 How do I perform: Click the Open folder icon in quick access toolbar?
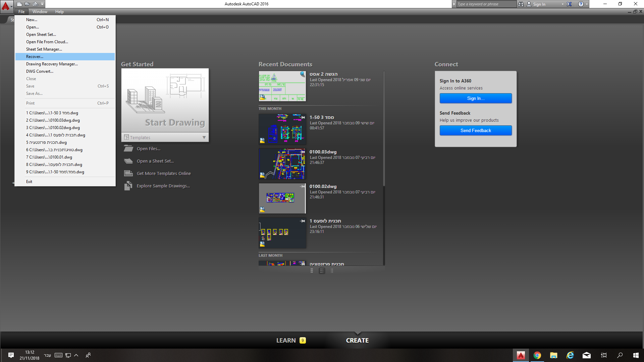click(27, 4)
